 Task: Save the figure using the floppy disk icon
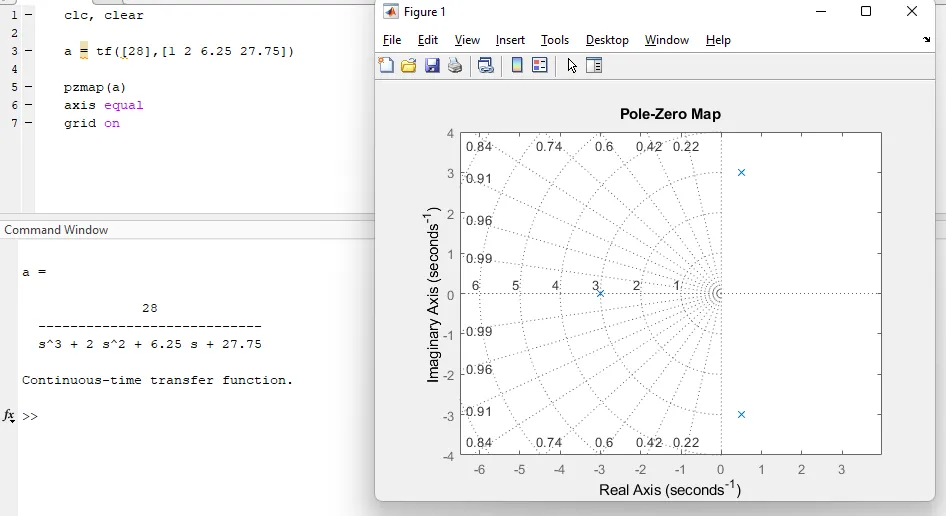pos(432,66)
